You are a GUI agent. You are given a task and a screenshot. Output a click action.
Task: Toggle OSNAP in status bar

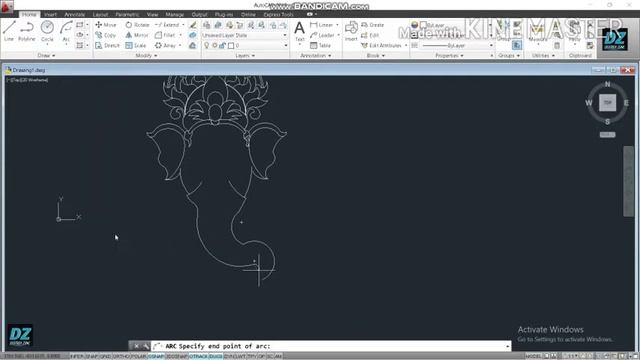click(156, 356)
